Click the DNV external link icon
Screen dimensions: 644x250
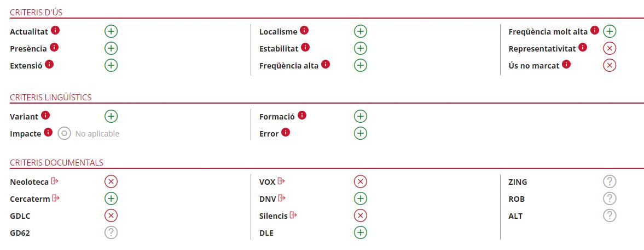click(282, 198)
